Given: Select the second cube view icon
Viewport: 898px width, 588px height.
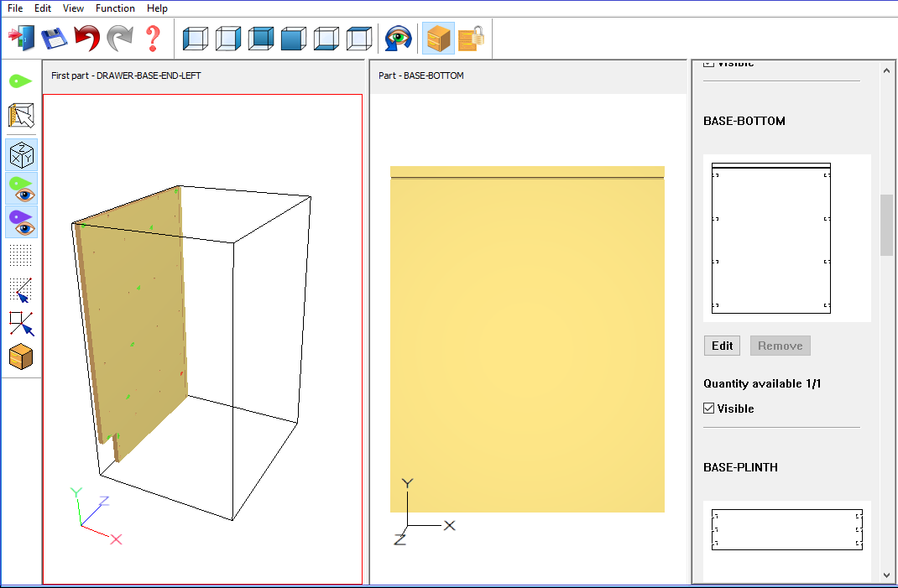Looking at the screenshot, I should (x=228, y=39).
